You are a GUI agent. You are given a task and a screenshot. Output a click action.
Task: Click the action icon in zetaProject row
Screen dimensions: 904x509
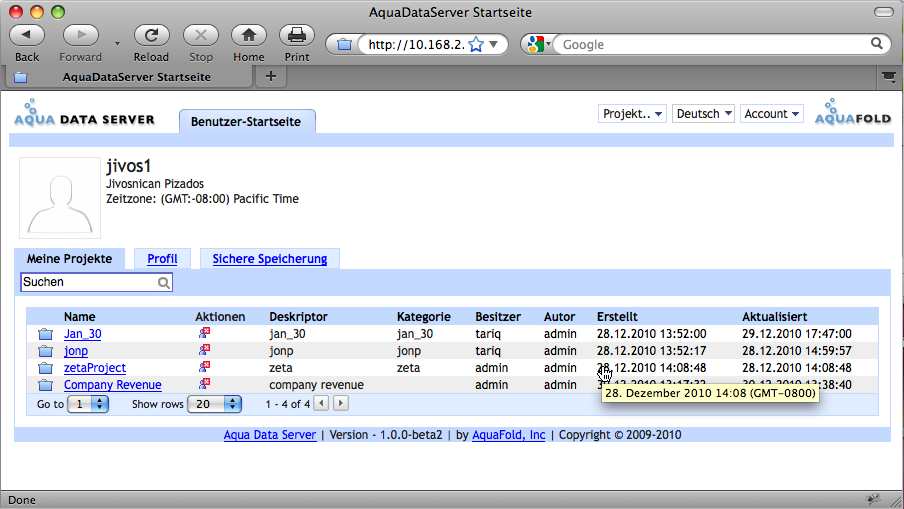pyautogui.click(x=204, y=367)
